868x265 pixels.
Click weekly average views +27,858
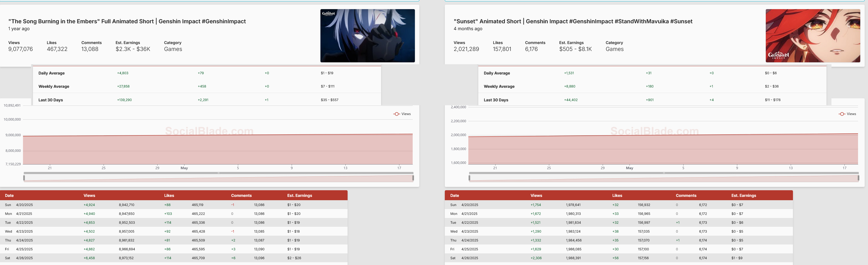click(123, 86)
